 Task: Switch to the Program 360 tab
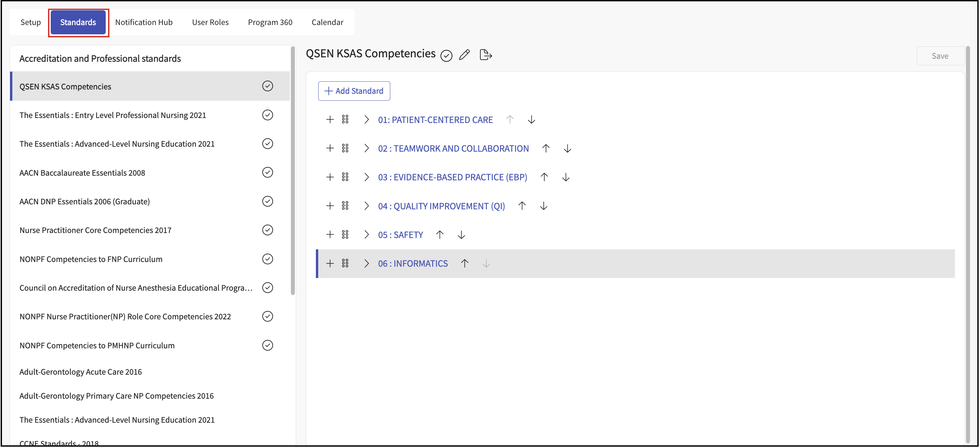[x=270, y=22]
